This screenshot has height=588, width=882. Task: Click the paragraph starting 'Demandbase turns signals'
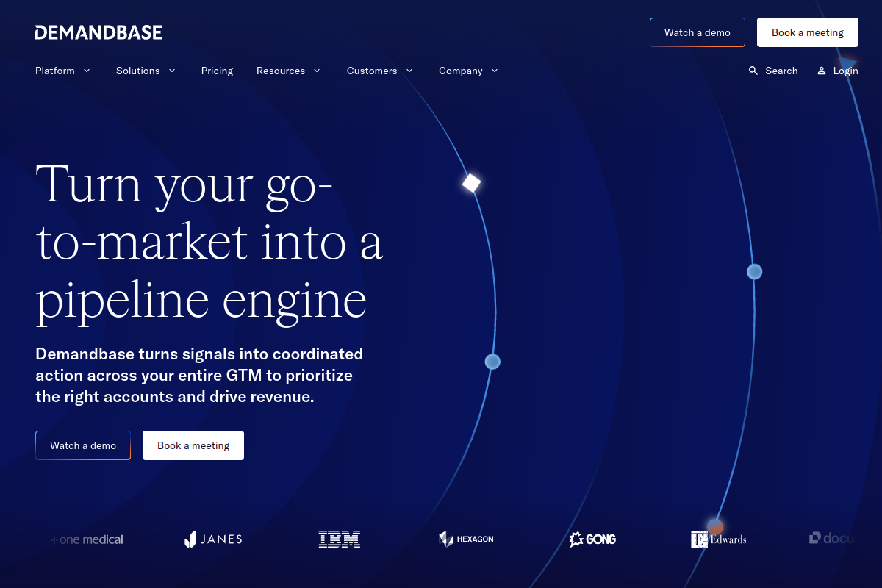click(x=199, y=375)
